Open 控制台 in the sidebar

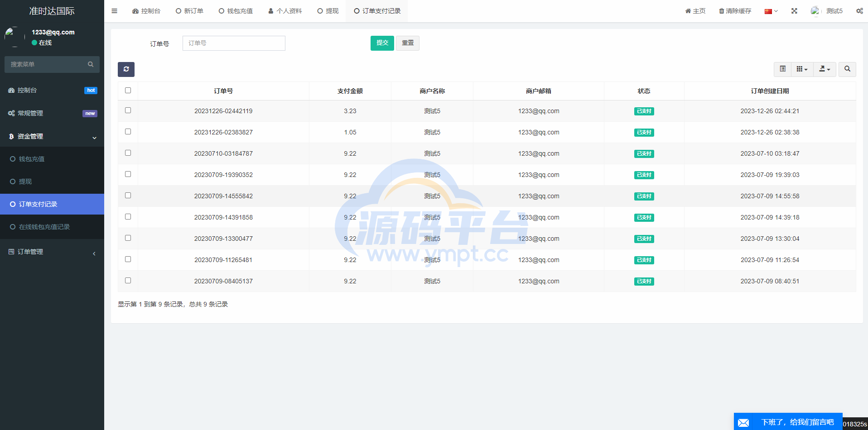click(x=52, y=90)
